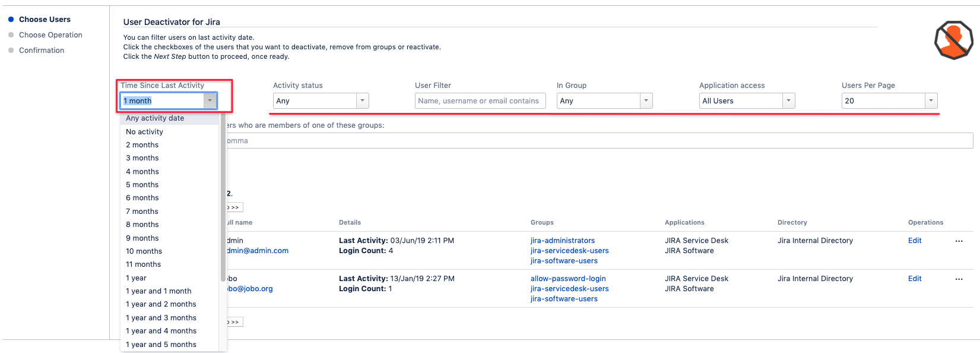Viewport: 980px width, 353px height.
Task: Go to Choose Operation step
Action: click(50, 35)
